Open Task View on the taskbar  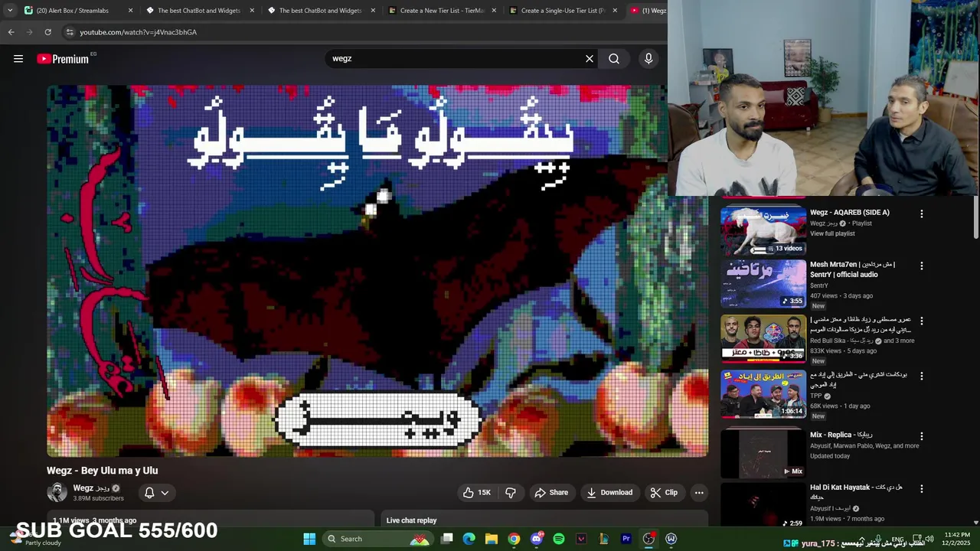pos(447,539)
